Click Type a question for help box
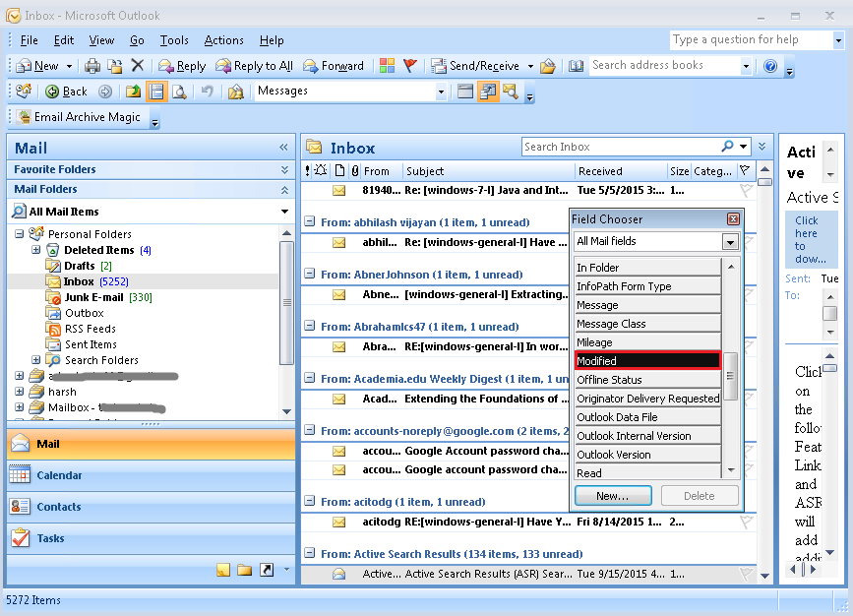 click(751, 39)
